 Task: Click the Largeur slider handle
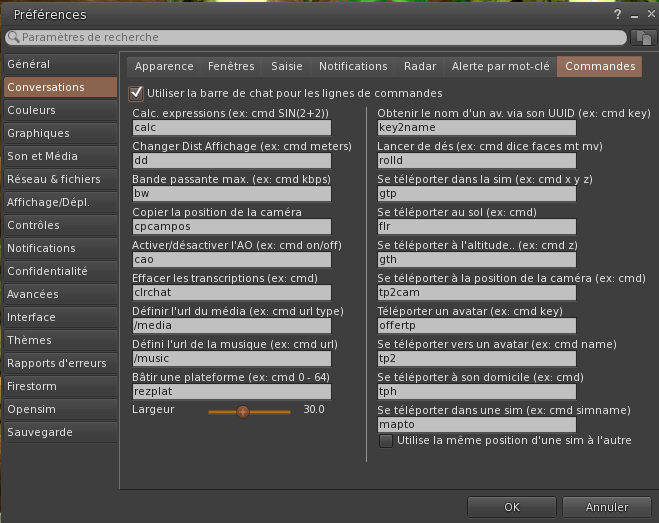pos(243,411)
